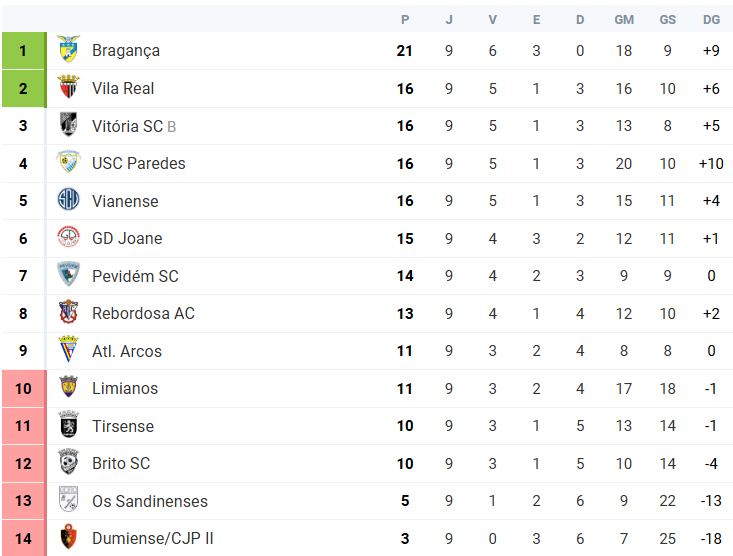The image size is (733, 556).
Task: Click the J games played column header
Action: click(x=449, y=20)
